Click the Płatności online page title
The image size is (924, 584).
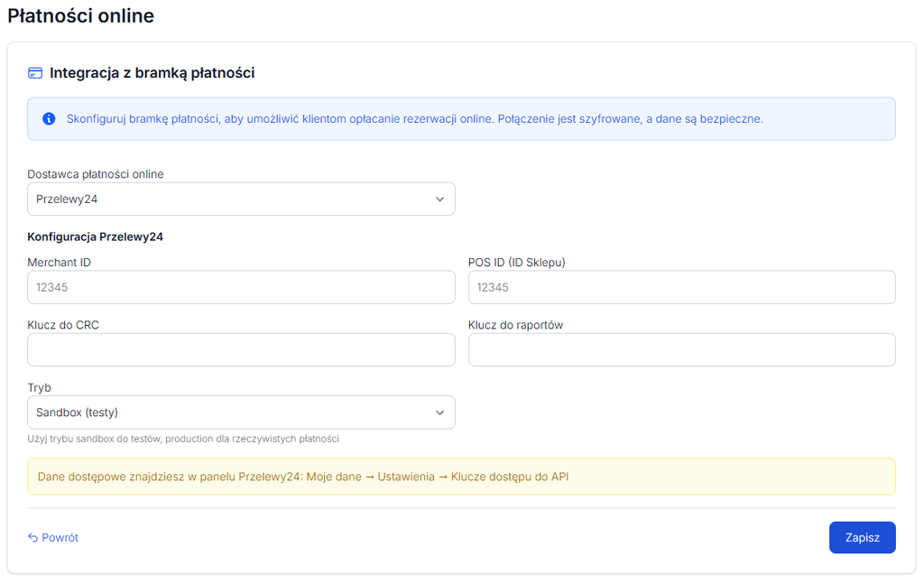(x=80, y=16)
